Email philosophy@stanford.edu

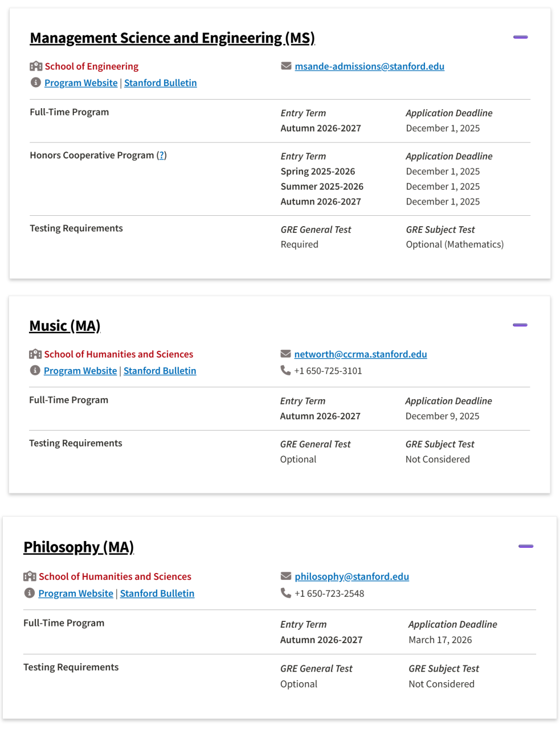click(x=351, y=576)
